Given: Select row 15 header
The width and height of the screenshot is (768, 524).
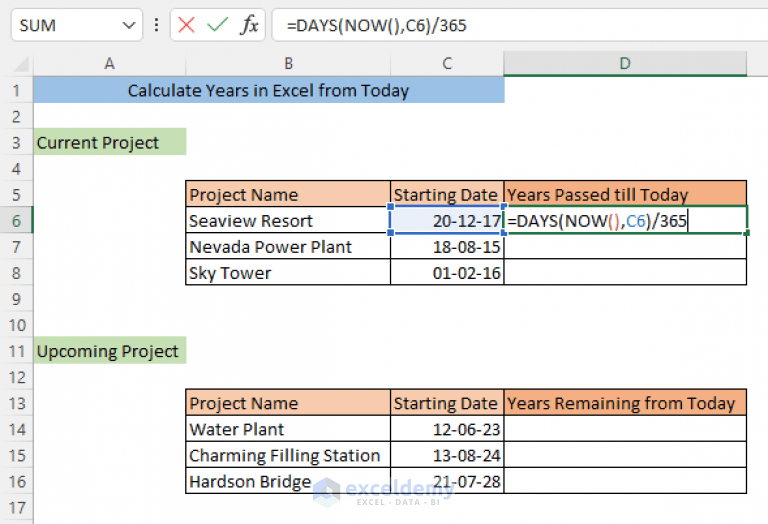Looking at the screenshot, I should tap(17, 455).
